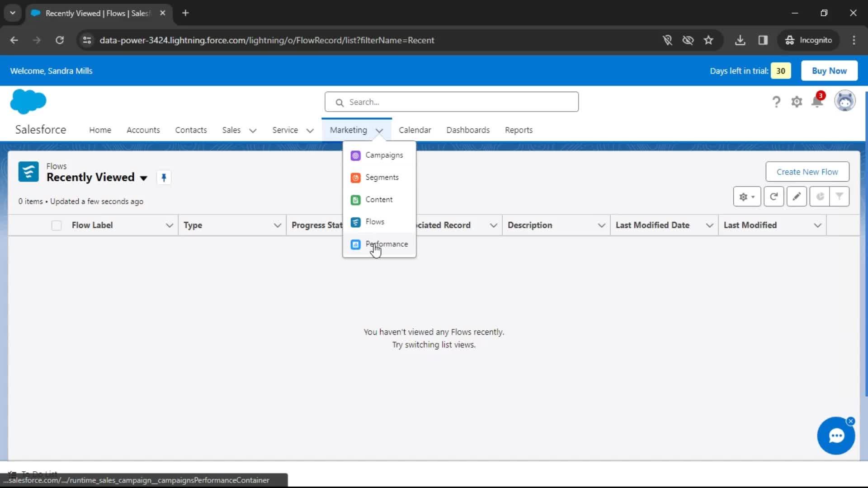
Task: Open a new browser tab
Action: (x=185, y=13)
